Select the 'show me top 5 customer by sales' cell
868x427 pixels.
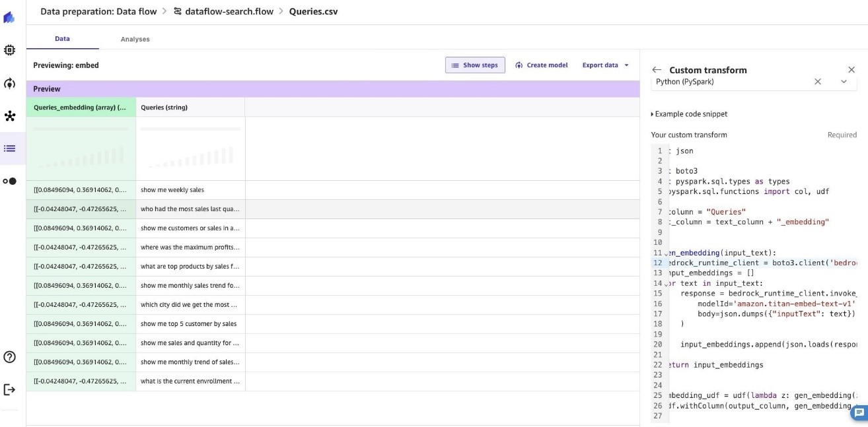(x=190, y=324)
